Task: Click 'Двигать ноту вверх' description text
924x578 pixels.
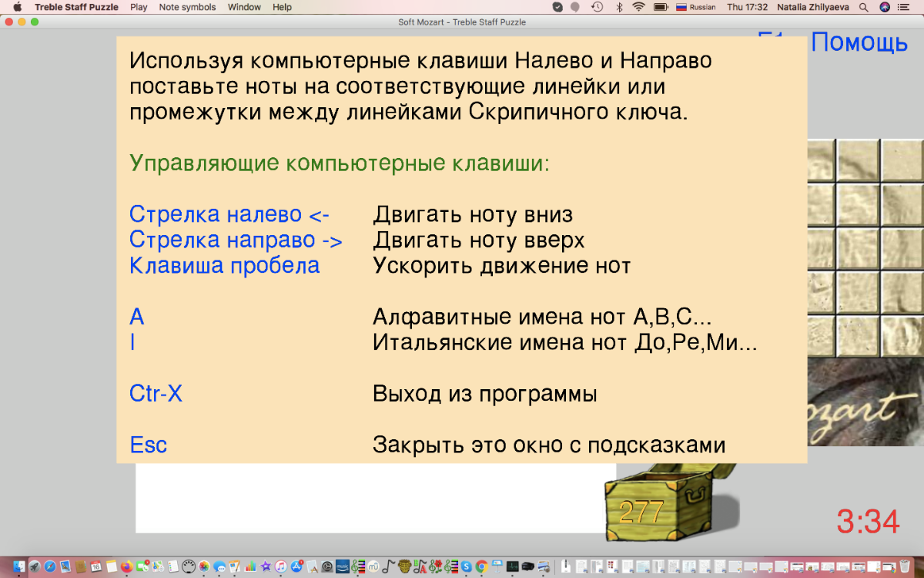Action: pyautogui.click(x=479, y=240)
